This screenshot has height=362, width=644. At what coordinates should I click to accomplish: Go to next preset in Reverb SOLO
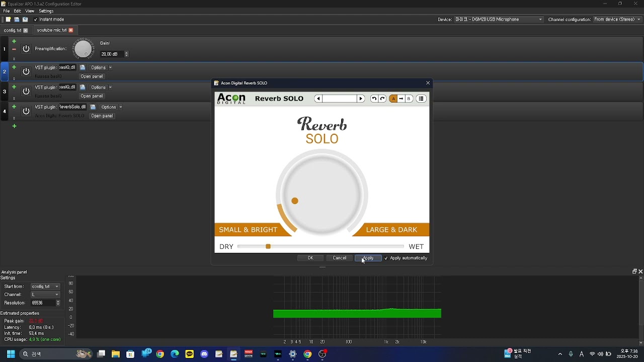click(361, 99)
